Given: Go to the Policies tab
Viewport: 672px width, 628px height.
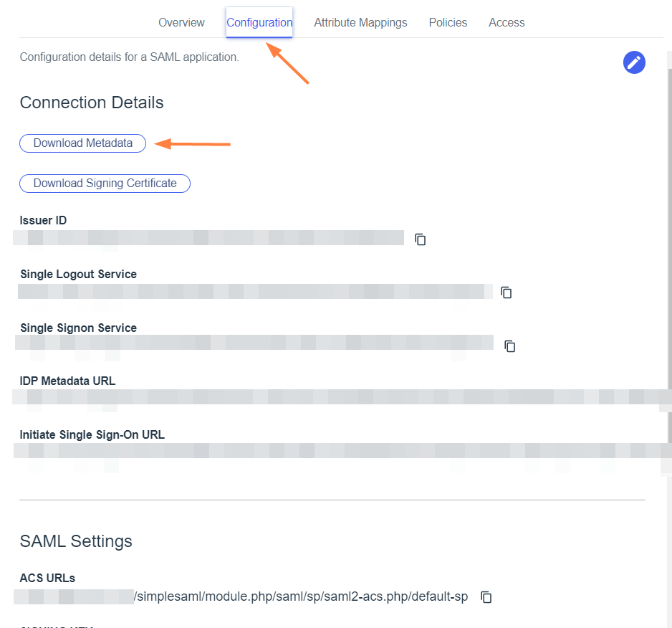Looking at the screenshot, I should tap(448, 23).
